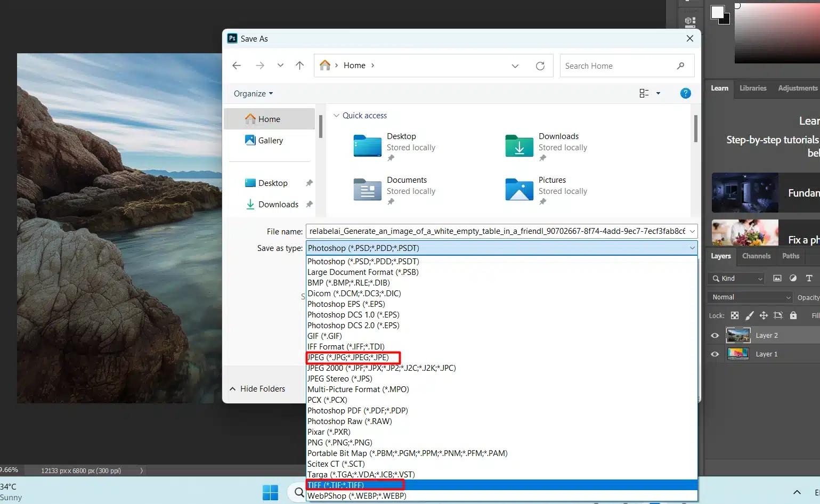Click the forward navigation arrow
Image resolution: width=820 pixels, height=504 pixels.
260,66
